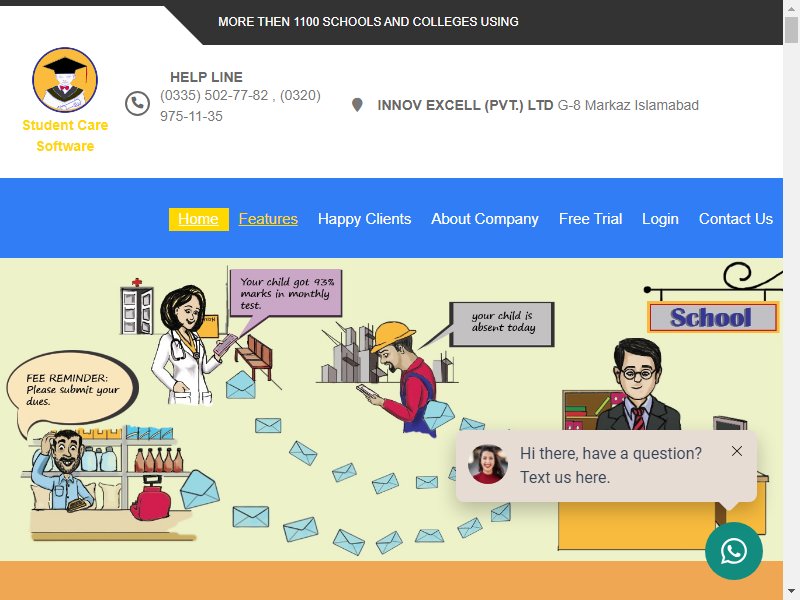The height and width of the screenshot is (600, 800).
Task: Click 'MORE THEN 1100 SCHOOLS' banner text
Action: (x=368, y=22)
